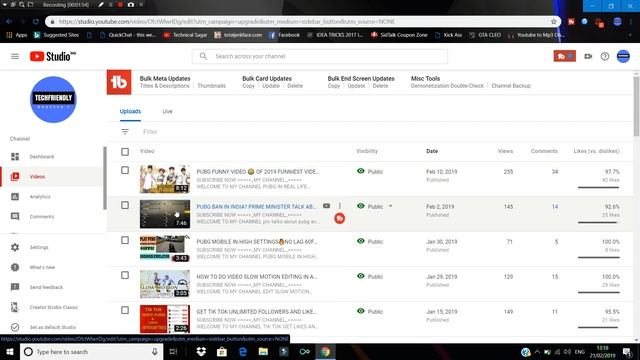Open Update under Bulk Card Updates
The image size is (640, 360).
[271, 86]
